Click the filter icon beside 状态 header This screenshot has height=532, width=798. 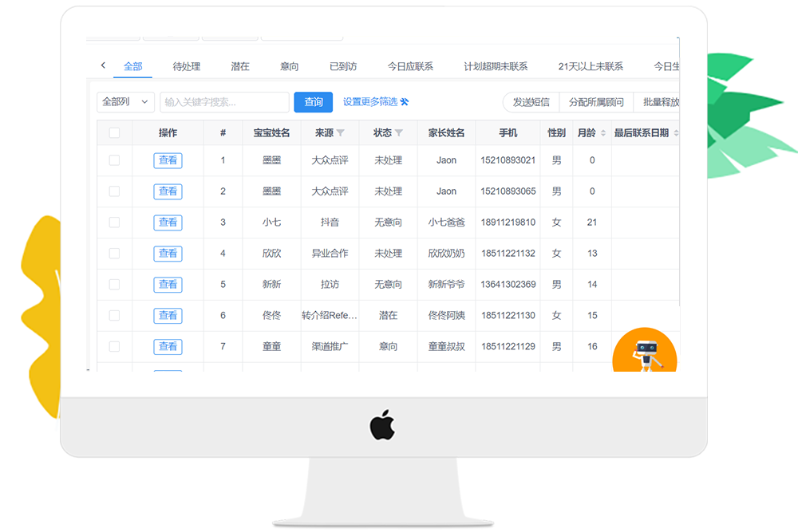point(399,133)
